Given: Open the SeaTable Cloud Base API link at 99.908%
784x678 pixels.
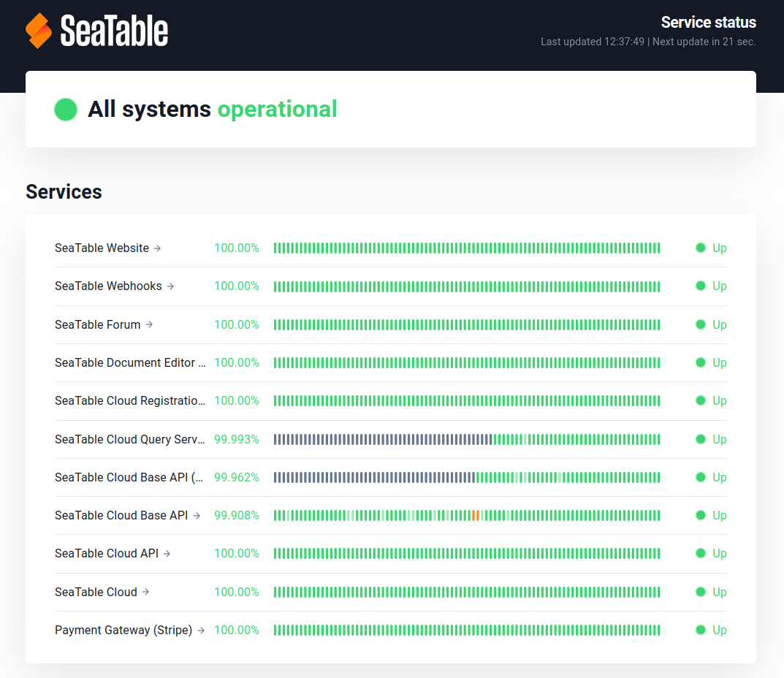Looking at the screenshot, I should 121,515.
